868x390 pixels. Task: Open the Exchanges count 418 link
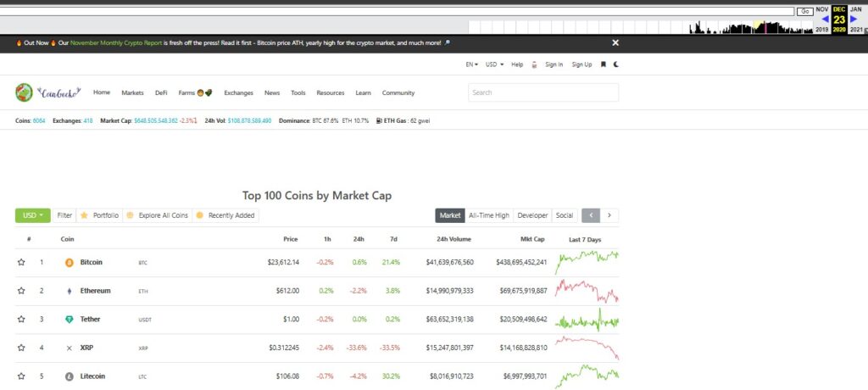click(87, 120)
